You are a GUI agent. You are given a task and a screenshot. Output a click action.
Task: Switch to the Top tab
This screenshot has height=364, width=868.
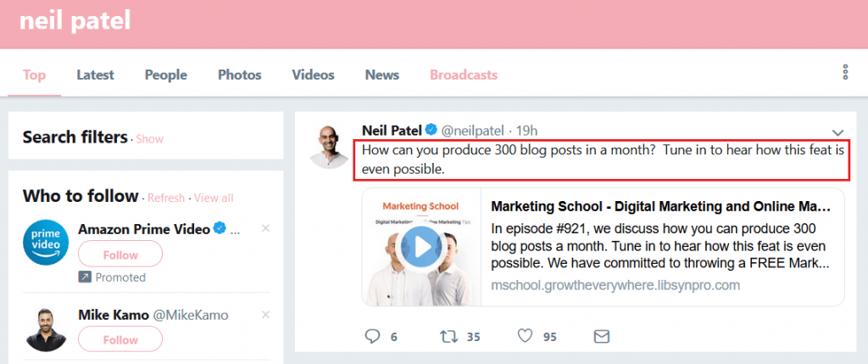(x=34, y=75)
